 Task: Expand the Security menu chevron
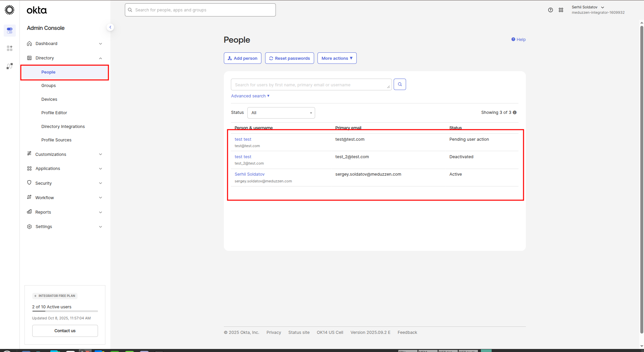coord(100,183)
